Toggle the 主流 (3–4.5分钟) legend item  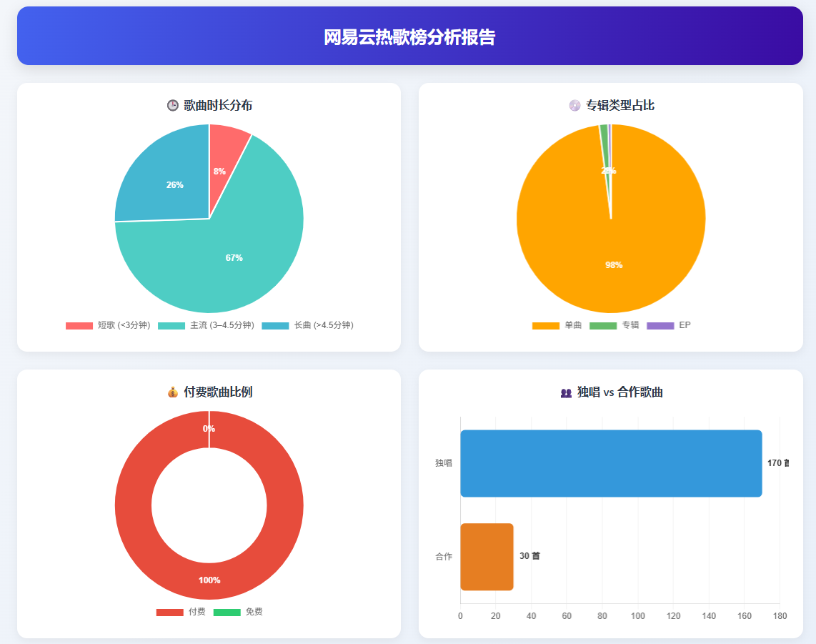[206, 325]
